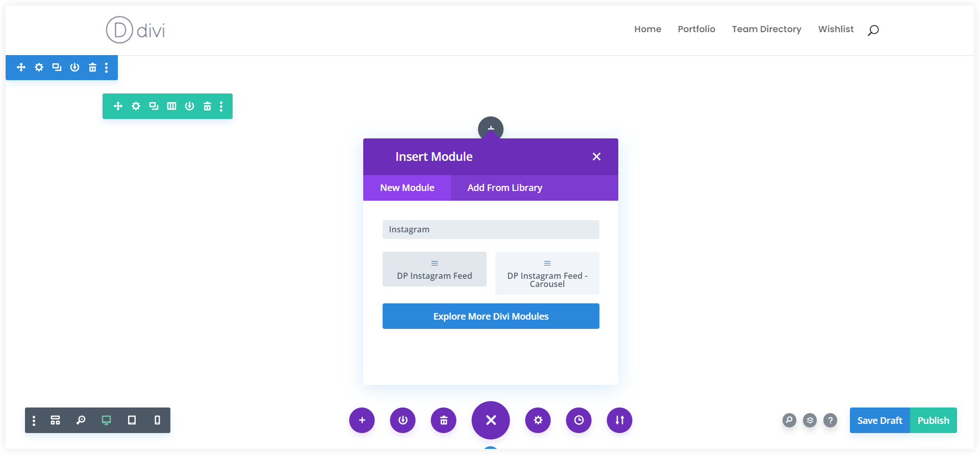The image size is (980, 455).
Task: Open Wishlist menu link
Action: pos(836,29)
